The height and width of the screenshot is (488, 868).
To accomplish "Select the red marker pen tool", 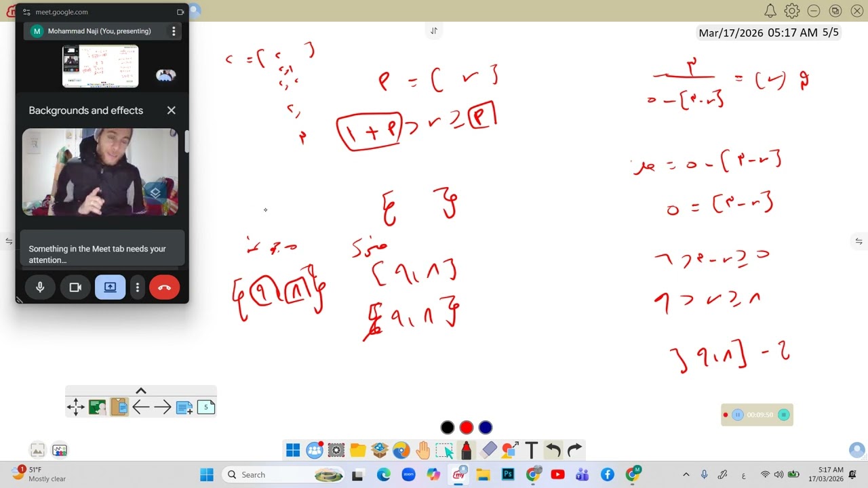I will click(x=467, y=450).
